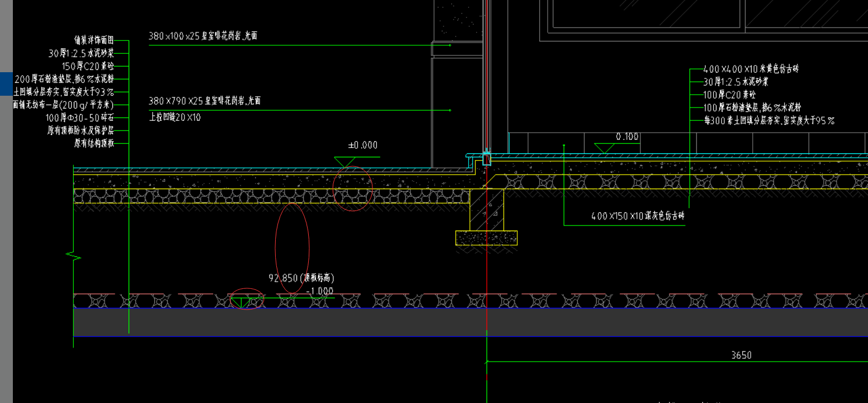Click the '200厚石粉渣垫层,掺6%水泥粉' annotation
Viewport: 868px width, 403px height.
click(x=64, y=79)
